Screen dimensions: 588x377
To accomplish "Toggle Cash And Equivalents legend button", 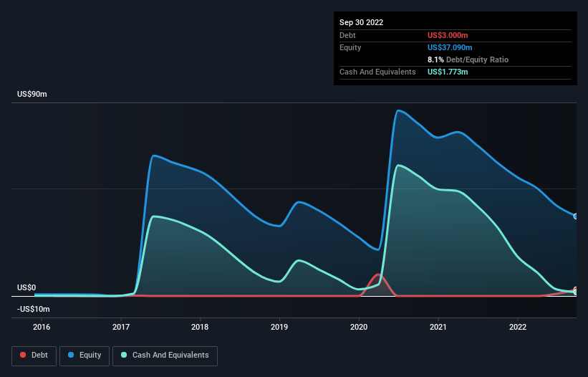I will point(165,355).
